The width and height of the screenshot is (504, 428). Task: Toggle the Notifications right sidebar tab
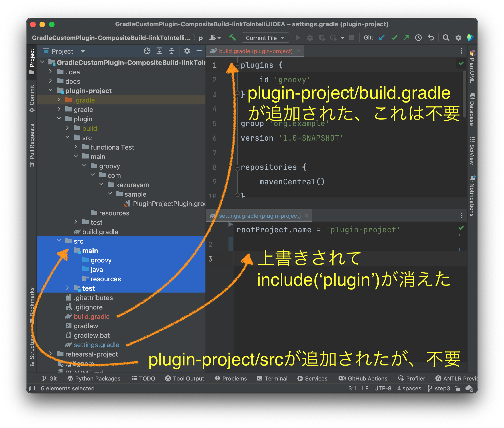coord(472,196)
